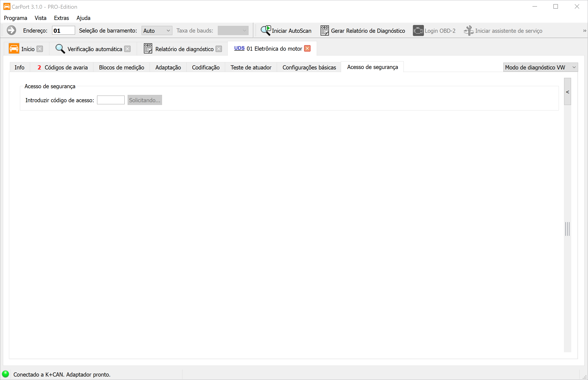588x380 pixels.
Task: Click the Login OBD-2 engine icon
Action: tap(418, 31)
